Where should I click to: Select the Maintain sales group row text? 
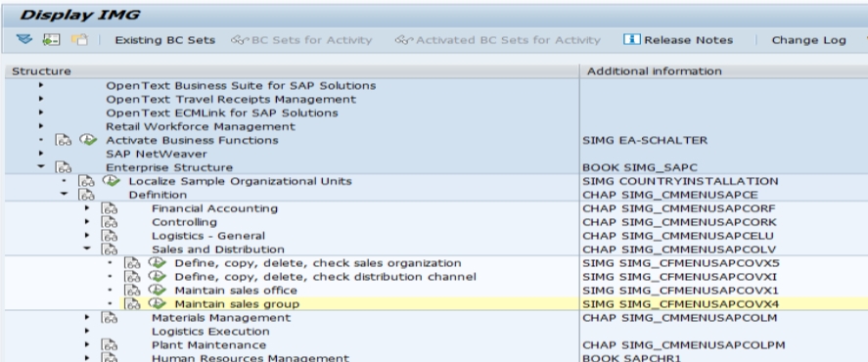[237, 304]
